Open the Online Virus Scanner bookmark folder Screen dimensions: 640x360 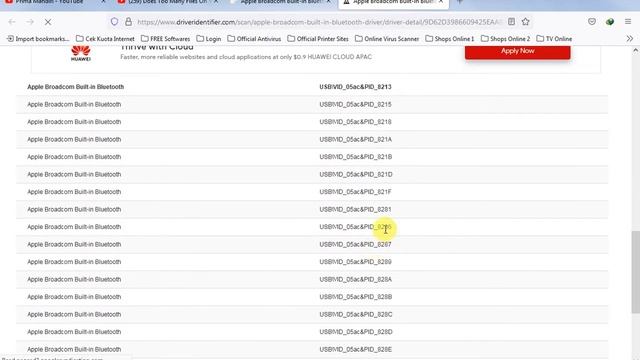[x=387, y=39]
